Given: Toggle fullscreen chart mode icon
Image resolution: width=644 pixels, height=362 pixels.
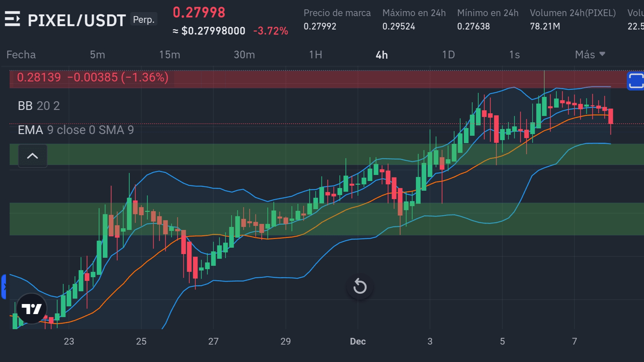Looking at the screenshot, I should (635, 81).
